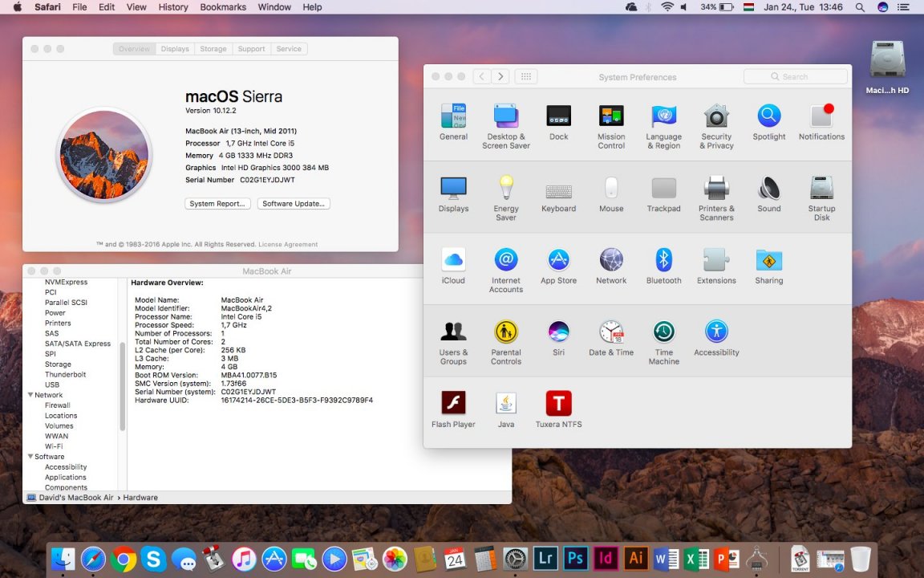Open the Accessibility preferences pane
924x578 pixels.
click(716, 339)
